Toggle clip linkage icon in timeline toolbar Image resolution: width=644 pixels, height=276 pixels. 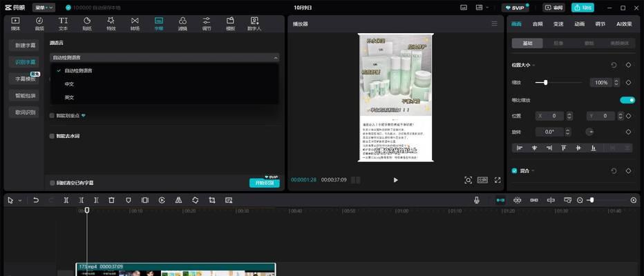[534, 200]
